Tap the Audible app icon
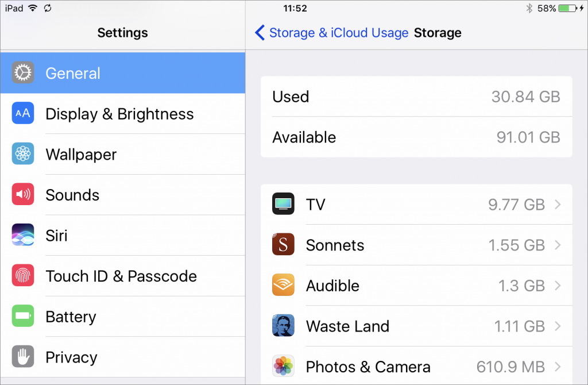 coord(283,286)
